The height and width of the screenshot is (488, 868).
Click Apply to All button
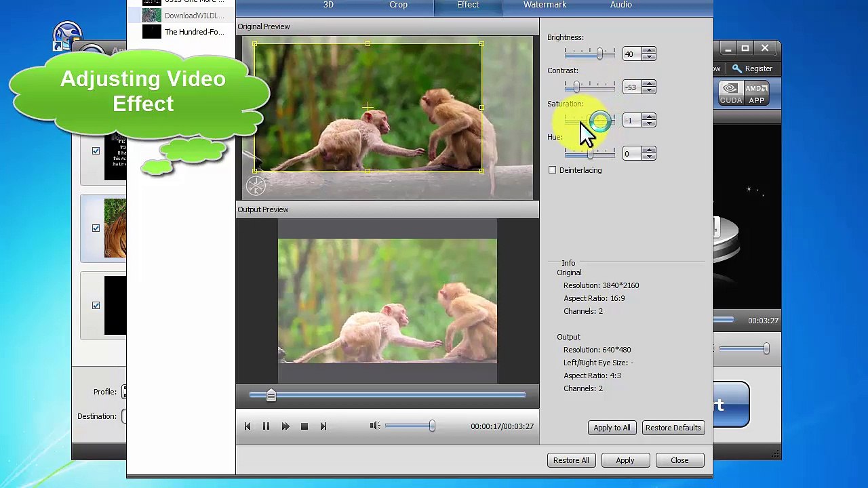click(x=612, y=428)
